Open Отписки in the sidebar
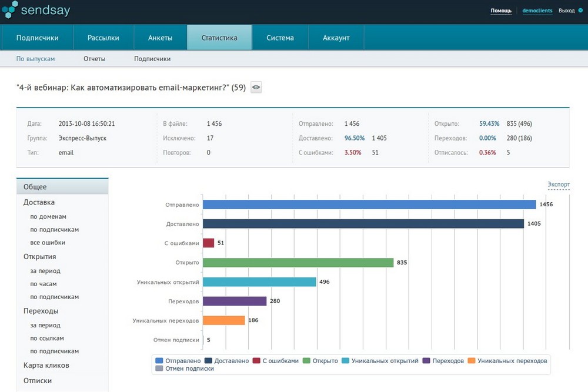 pos(38,381)
